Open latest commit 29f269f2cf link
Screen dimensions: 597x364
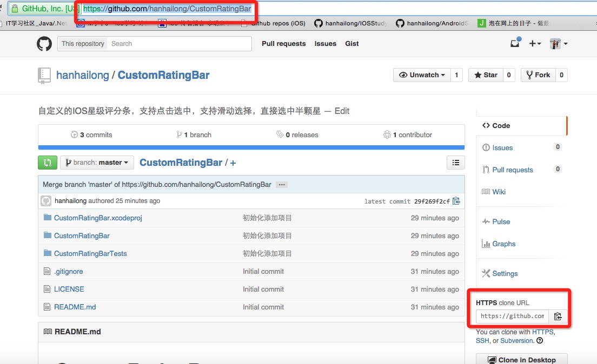432,201
